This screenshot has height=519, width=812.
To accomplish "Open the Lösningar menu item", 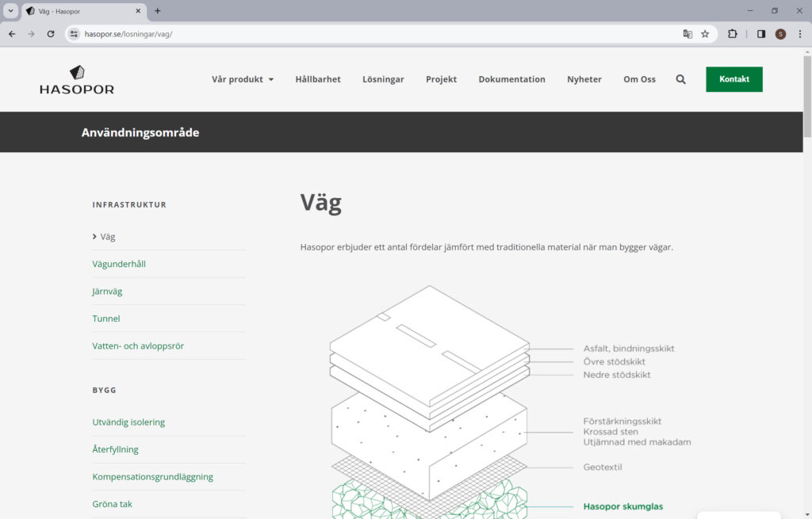I will [x=383, y=79].
